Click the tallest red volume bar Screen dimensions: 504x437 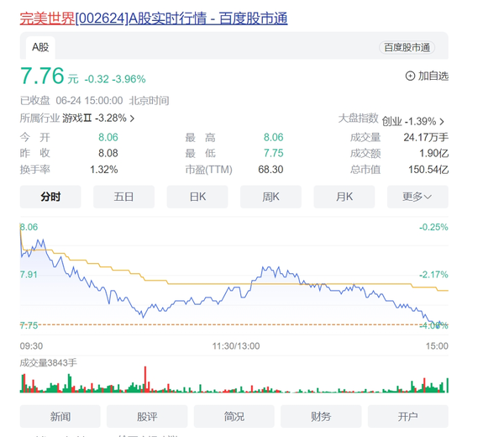(x=145, y=380)
